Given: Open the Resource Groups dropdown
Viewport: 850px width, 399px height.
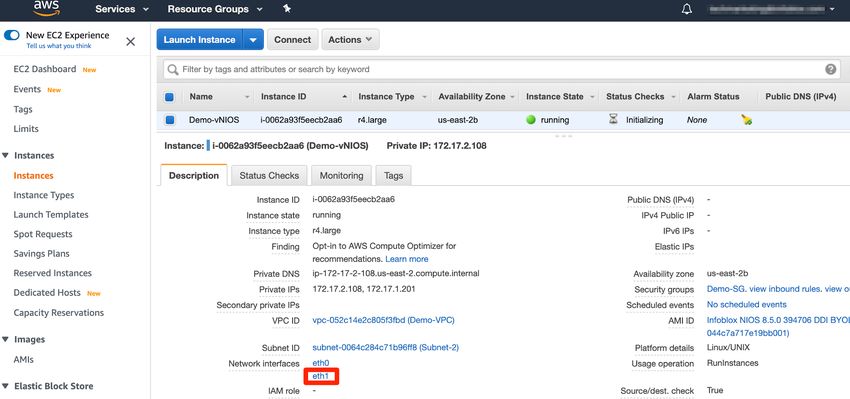Looking at the screenshot, I should coord(215,9).
